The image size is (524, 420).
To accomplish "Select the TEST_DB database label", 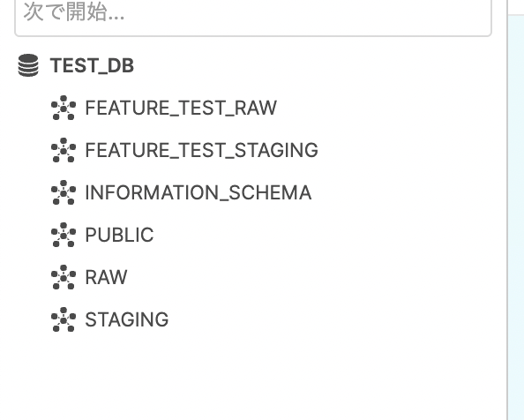I will (92, 65).
